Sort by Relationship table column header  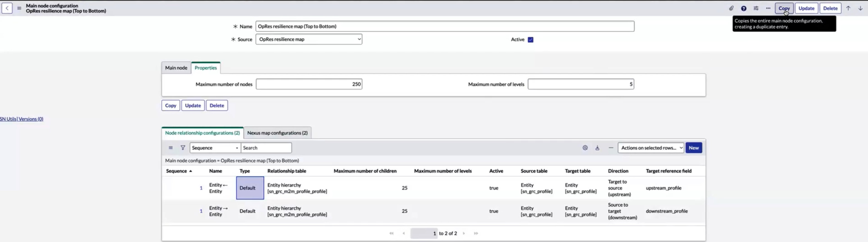point(287,171)
